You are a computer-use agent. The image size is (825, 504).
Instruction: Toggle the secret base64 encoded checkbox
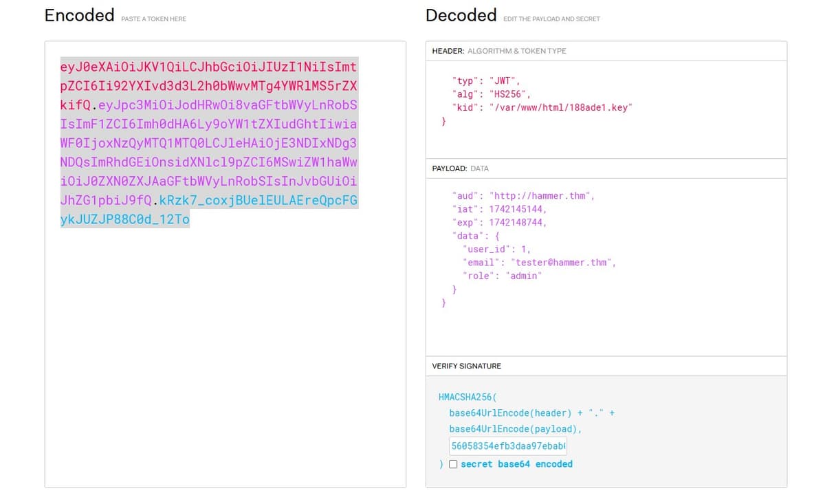pyautogui.click(x=454, y=464)
